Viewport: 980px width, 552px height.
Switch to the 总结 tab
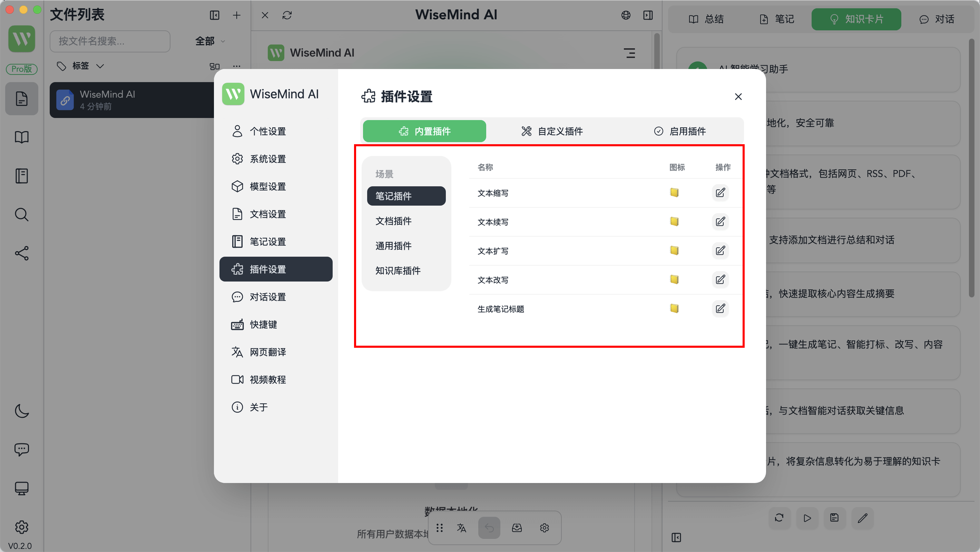(706, 19)
